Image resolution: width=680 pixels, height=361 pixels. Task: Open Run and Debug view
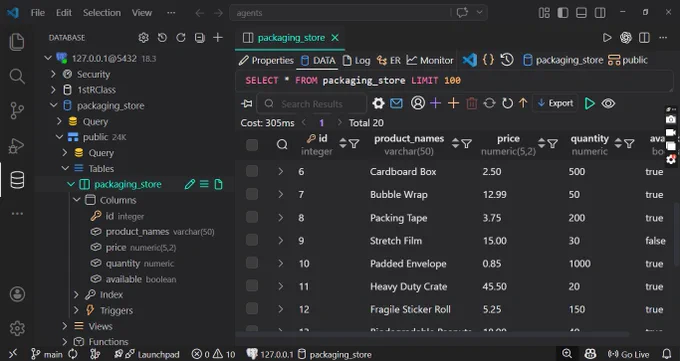click(17, 146)
